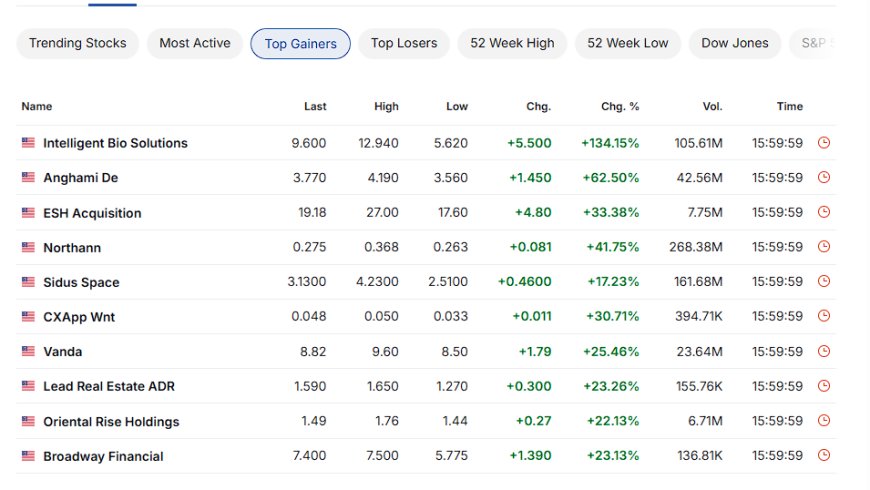This screenshot has height=490, width=870.
Task: Sort table by Chg. column header
Action: click(539, 106)
